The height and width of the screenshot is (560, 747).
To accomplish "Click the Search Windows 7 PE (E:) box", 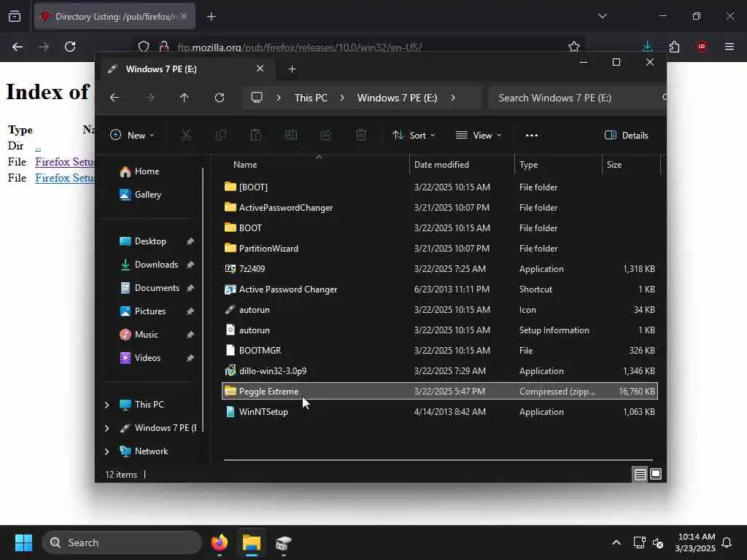I will point(576,98).
